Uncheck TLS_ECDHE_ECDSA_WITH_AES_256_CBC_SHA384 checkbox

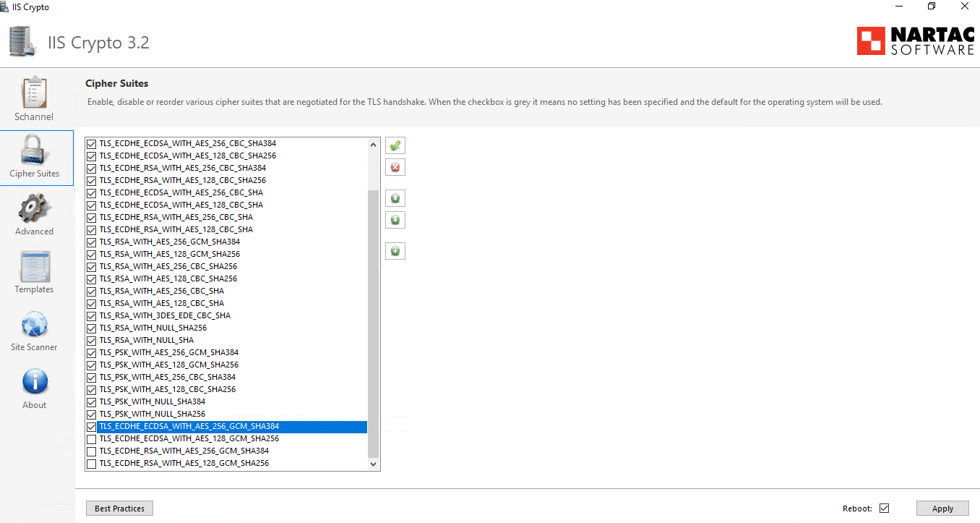[x=91, y=143]
